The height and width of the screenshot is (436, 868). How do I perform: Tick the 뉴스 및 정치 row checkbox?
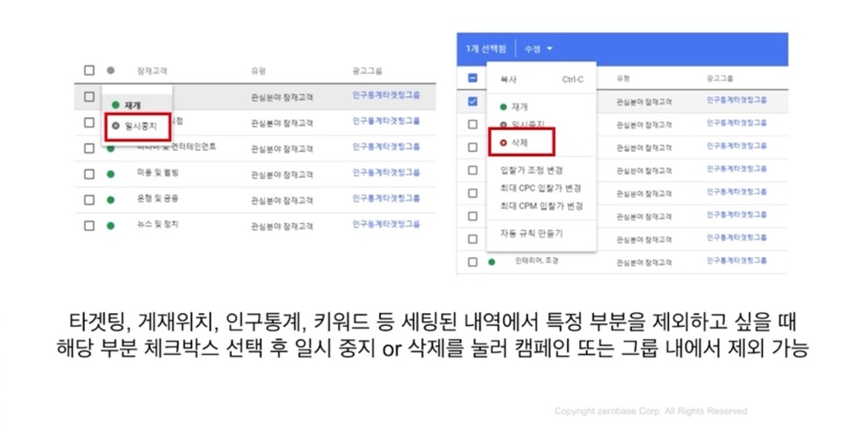click(x=89, y=225)
